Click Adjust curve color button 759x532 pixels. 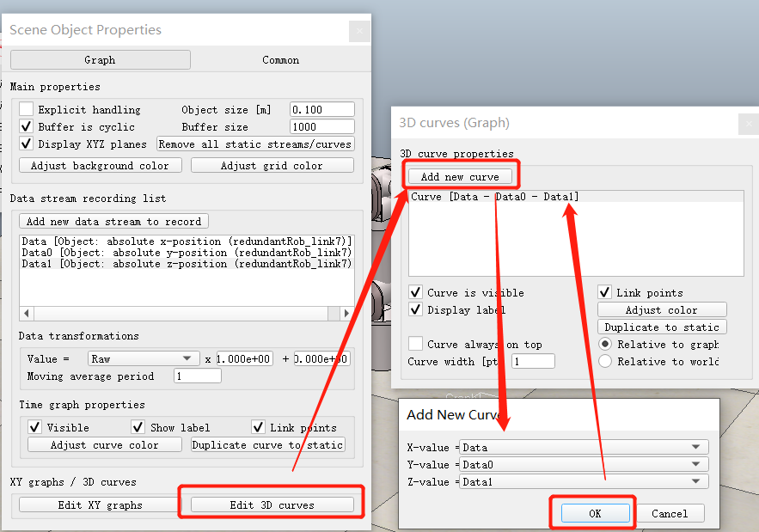[x=105, y=444]
